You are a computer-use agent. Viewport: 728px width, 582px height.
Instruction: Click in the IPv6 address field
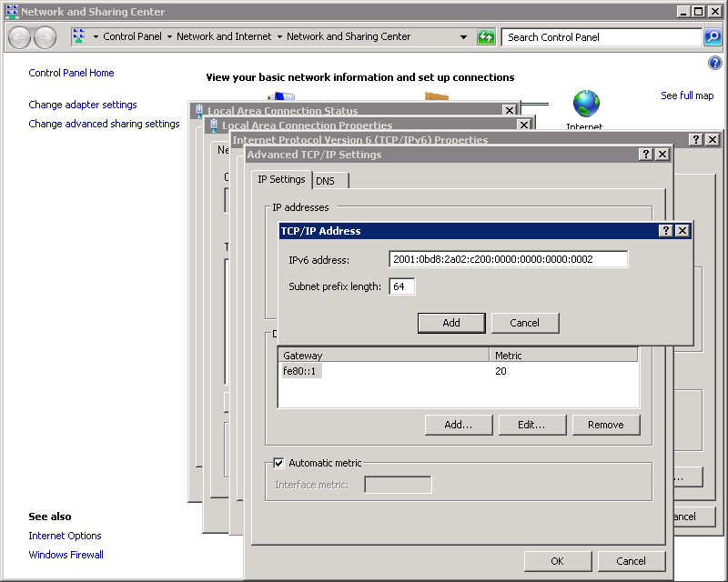508,259
